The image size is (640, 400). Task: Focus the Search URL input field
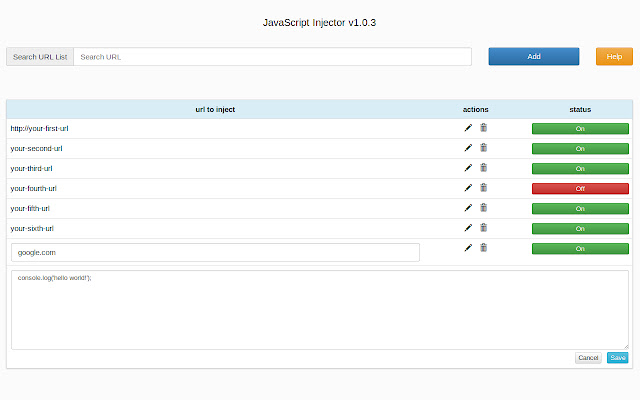[x=272, y=57]
